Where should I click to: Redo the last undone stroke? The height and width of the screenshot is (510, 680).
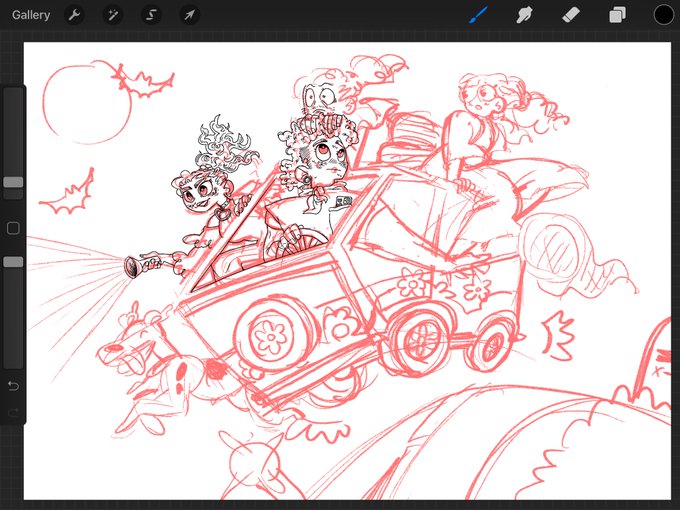[x=13, y=412]
